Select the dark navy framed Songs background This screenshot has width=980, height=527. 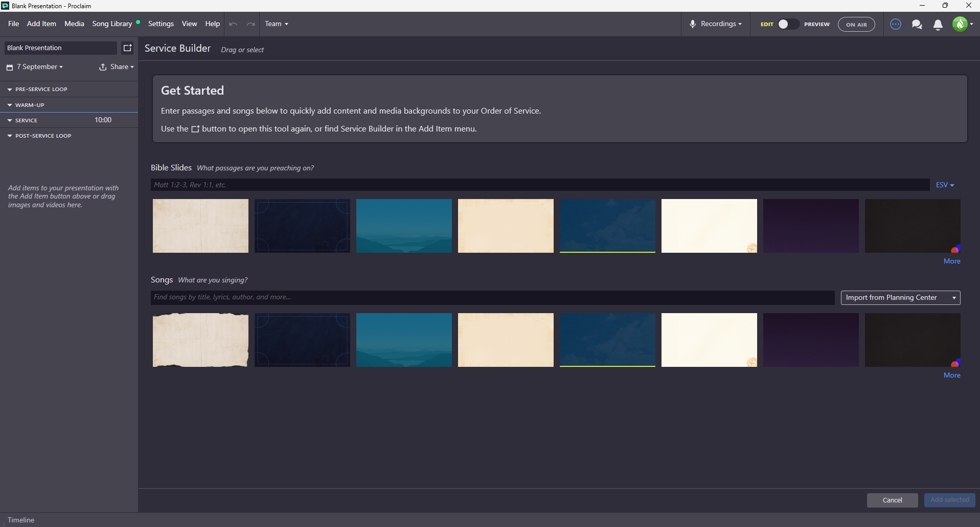tap(302, 340)
